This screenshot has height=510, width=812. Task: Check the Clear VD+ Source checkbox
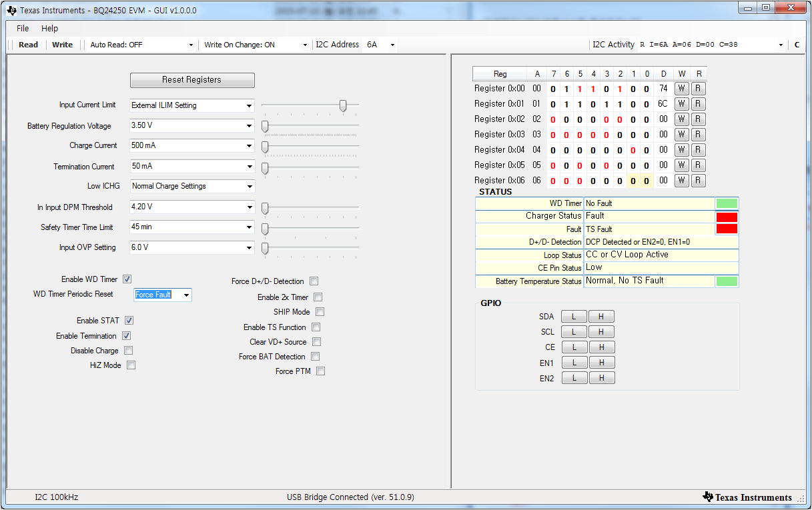coord(316,342)
